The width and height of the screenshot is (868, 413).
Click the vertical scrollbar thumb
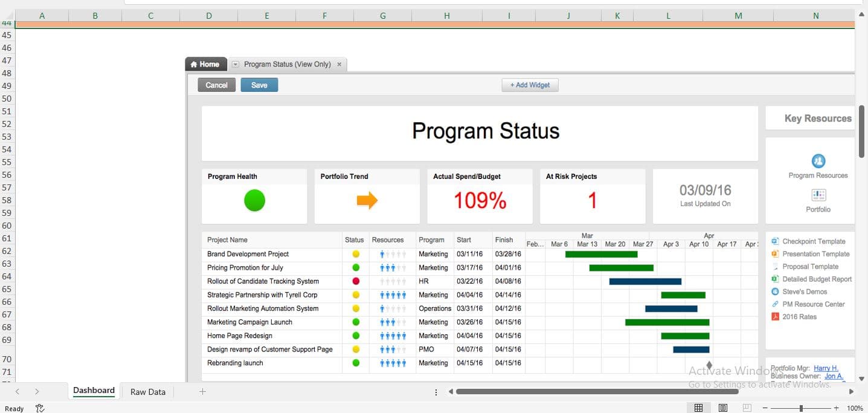[861, 131]
